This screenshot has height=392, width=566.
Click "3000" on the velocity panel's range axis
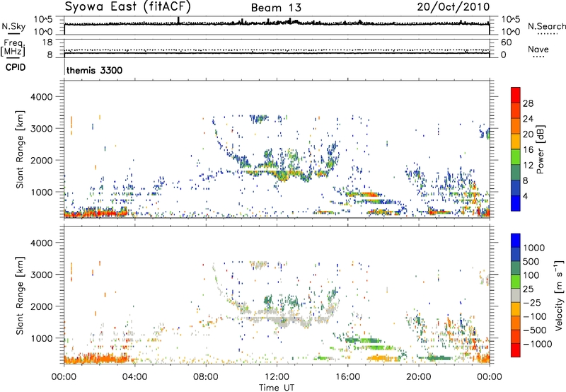(42, 275)
